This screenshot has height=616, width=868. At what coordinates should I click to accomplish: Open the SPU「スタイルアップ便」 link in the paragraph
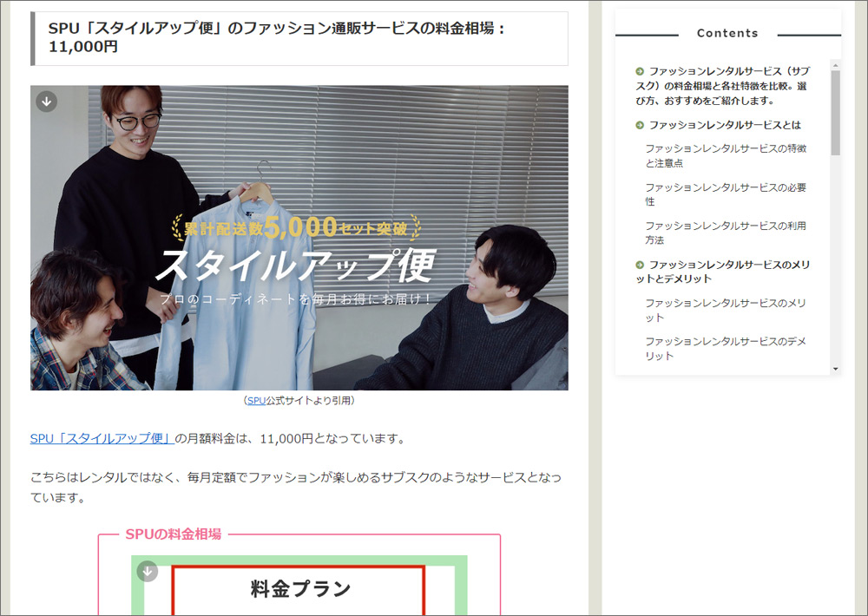click(102, 439)
